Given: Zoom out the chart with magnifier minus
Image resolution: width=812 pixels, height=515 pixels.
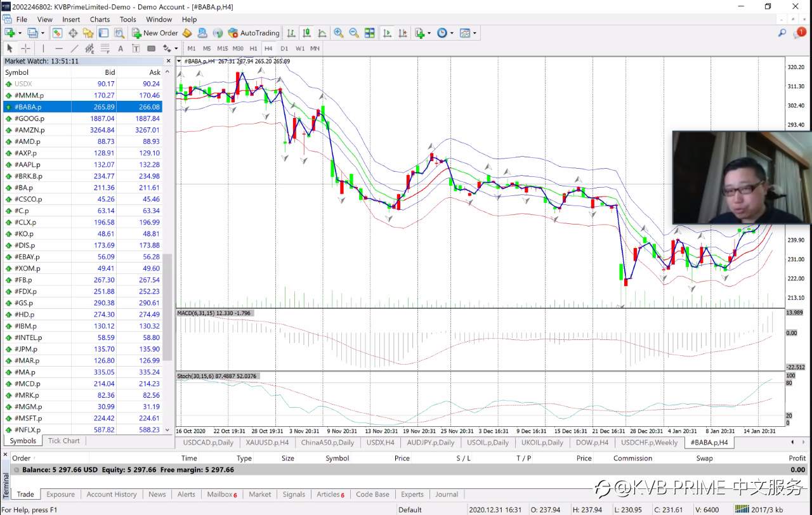Looking at the screenshot, I should [354, 32].
